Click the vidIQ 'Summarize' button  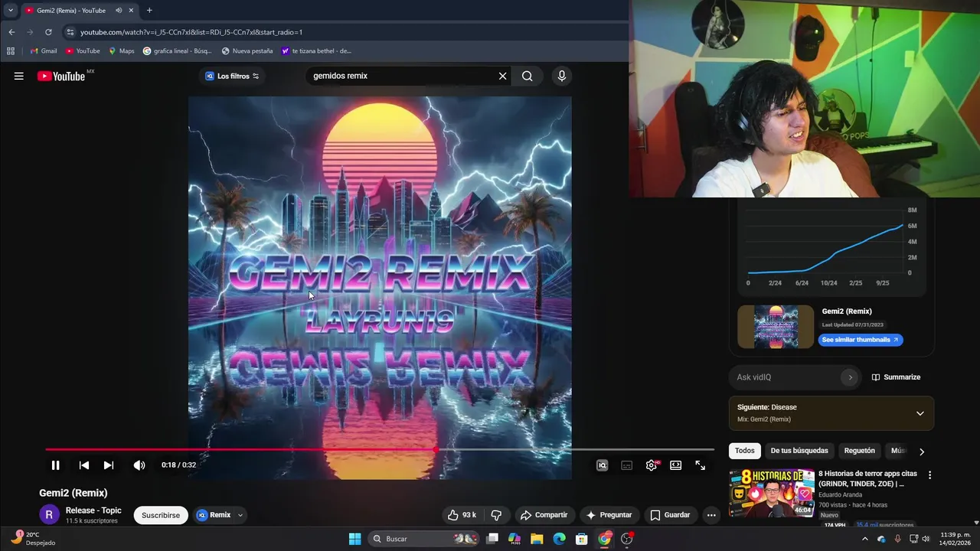tap(896, 377)
